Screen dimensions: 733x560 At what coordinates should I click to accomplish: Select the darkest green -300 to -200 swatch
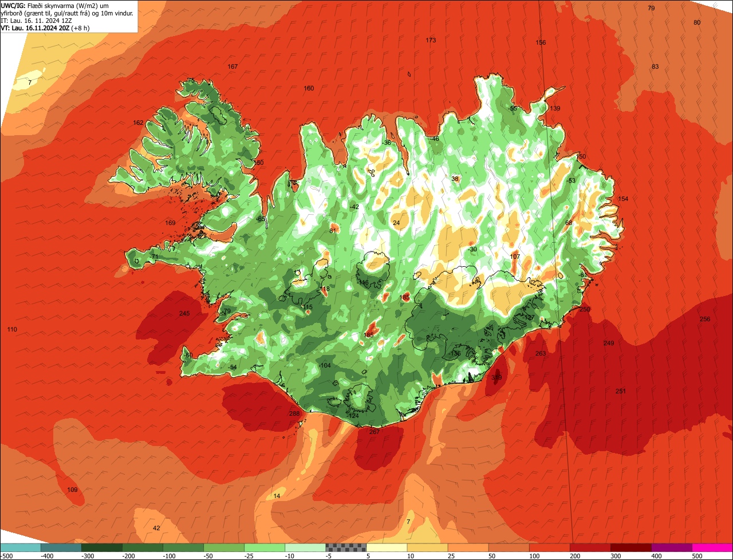click(x=102, y=547)
